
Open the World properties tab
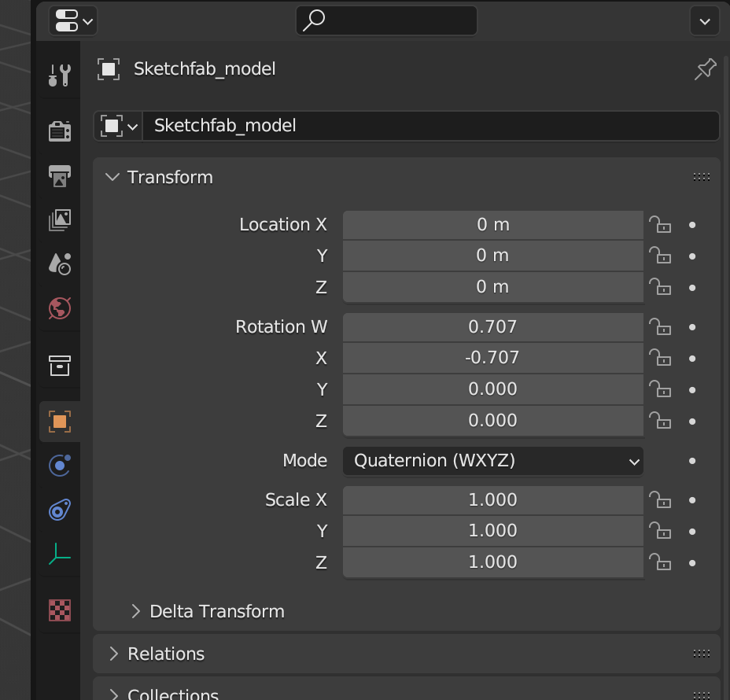coord(60,308)
